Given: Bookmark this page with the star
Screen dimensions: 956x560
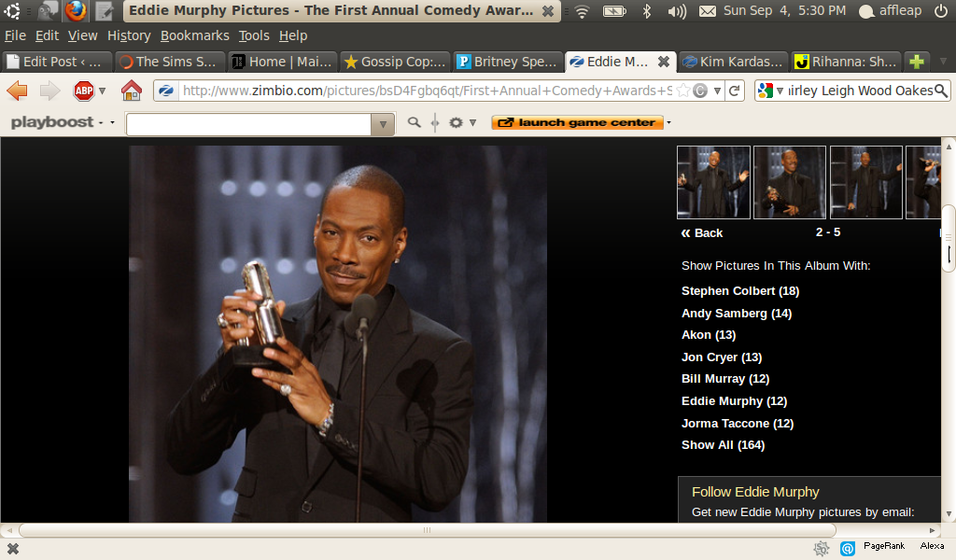Looking at the screenshot, I should (x=683, y=91).
